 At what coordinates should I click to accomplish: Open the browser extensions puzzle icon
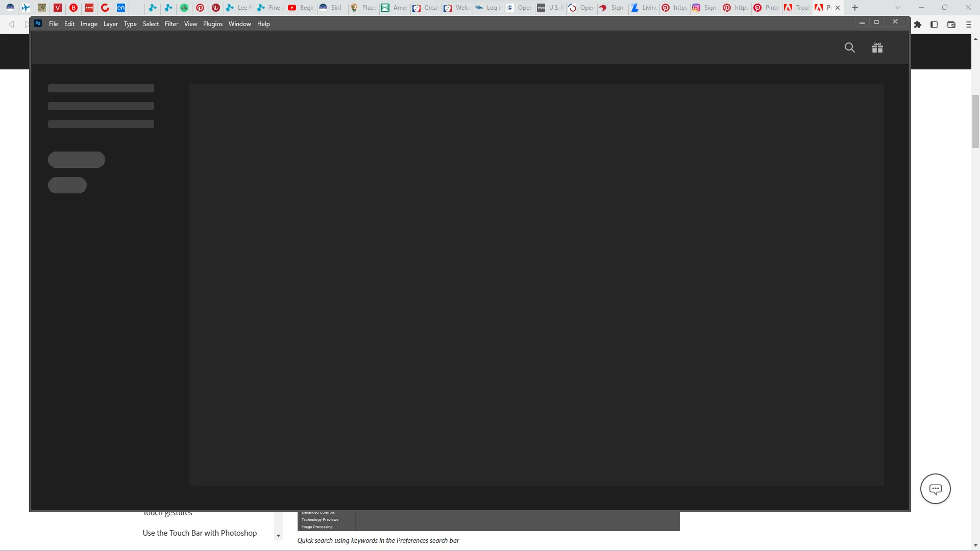(x=918, y=24)
